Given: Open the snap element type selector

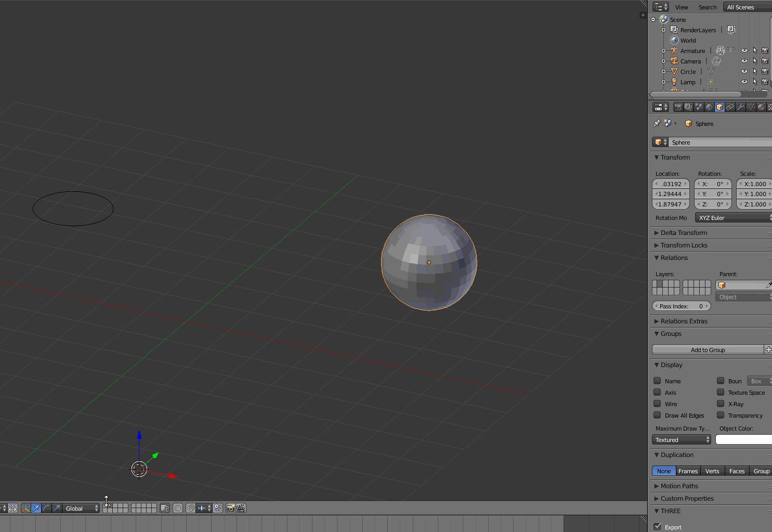Looking at the screenshot, I should point(204,508).
